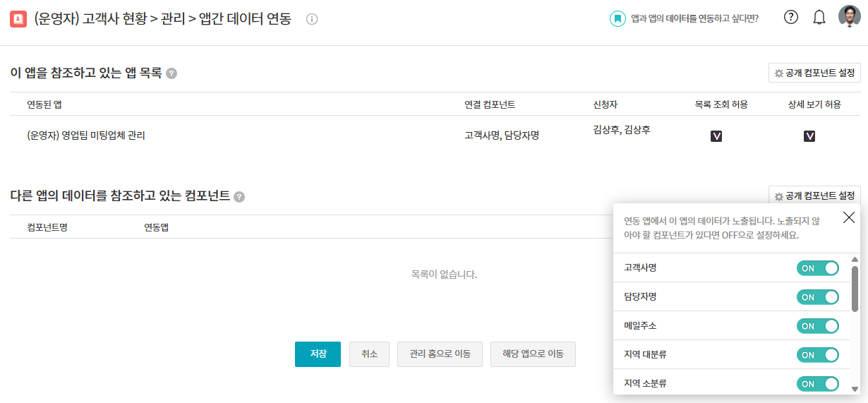Image resolution: width=868 pixels, height=403 pixels.
Task: Close the public component settings popup
Action: click(849, 217)
